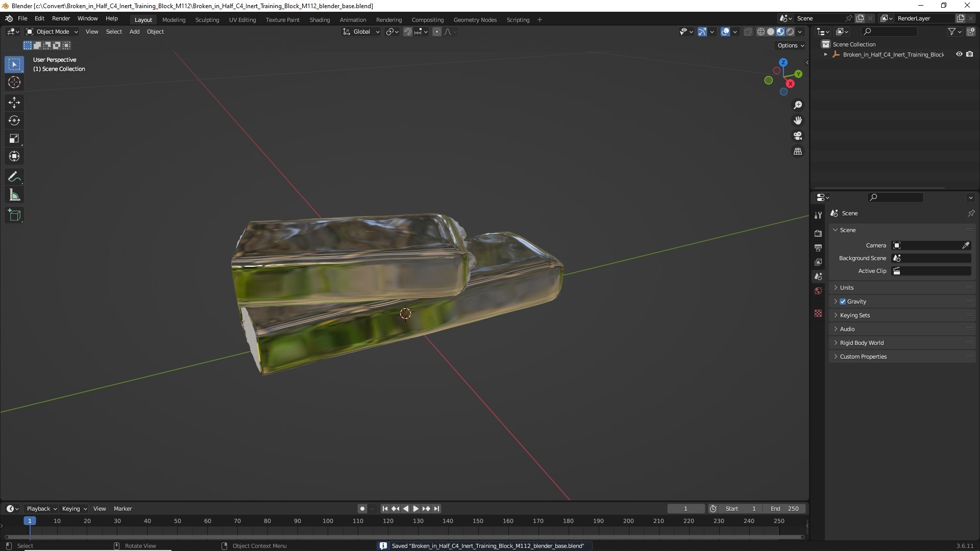Select the Annotate tool
The height and width of the screenshot is (551, 980).
click(14, 177)
